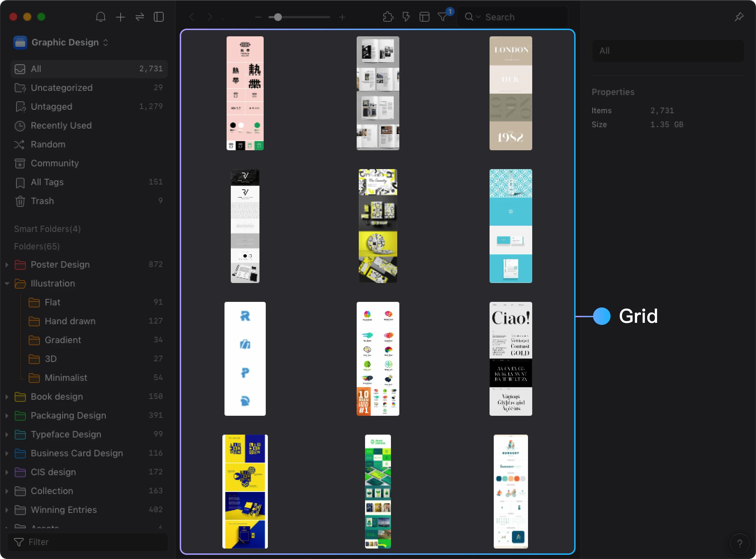Select the Minimalist subfolder

(96, 378)
